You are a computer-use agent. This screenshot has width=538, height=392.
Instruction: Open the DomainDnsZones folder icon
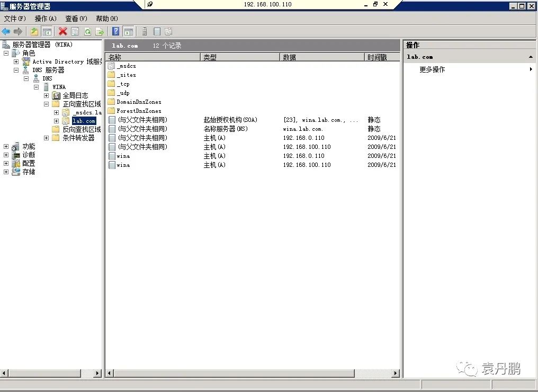[x=111, y=102]
